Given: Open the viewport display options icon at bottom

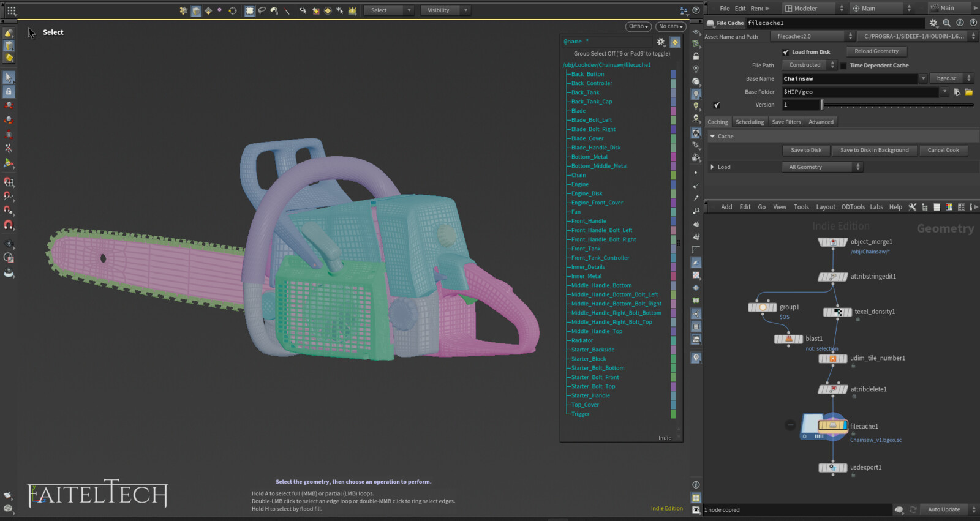Looking at the screenshot, I should point(696,509).
